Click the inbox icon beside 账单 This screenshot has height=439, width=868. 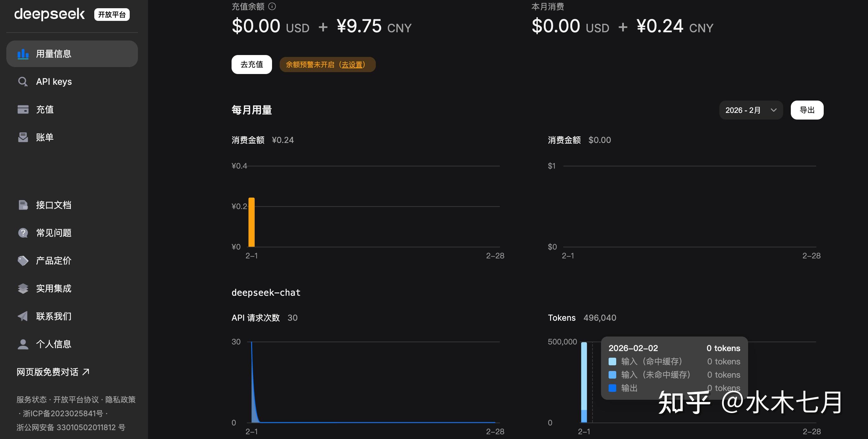[23, 138]
